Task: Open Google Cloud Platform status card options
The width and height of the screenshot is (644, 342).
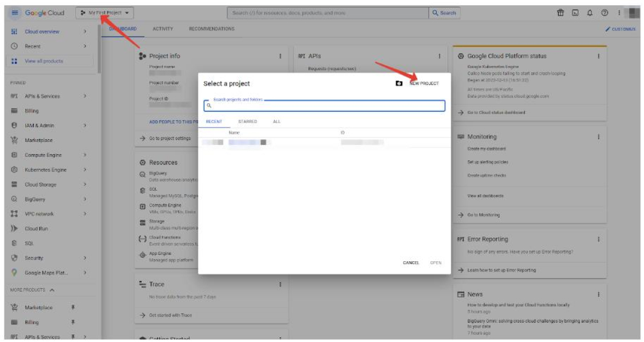Action: point(598,56)
